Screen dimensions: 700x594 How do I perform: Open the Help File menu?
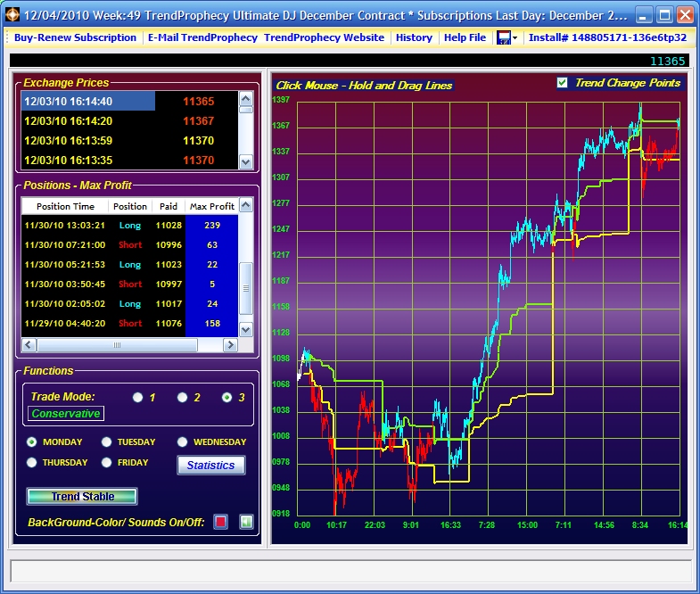(x=465, y=37)
